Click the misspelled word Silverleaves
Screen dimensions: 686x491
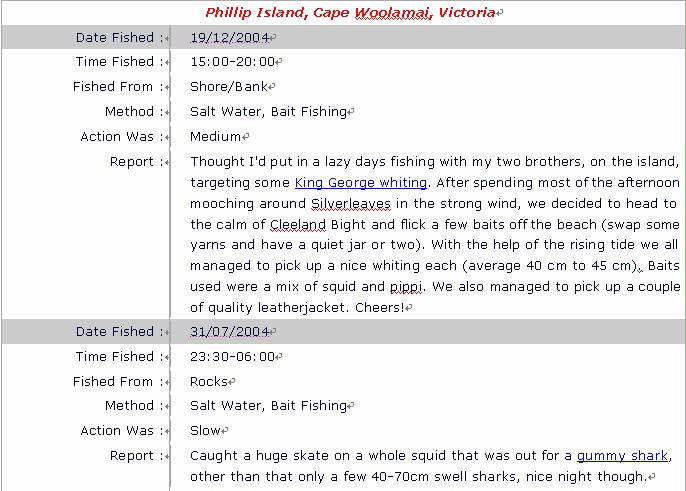click(x=350, y=203)
